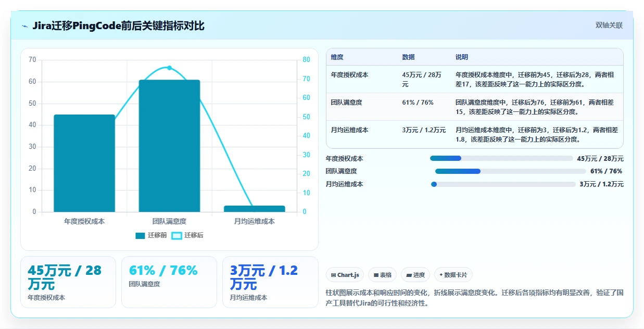Image resolution: width=644 pixels, height=329 pixels.
Task: Click the title Jira迁移PingCode前后关键指标对比
Action: tap(118, 26)
